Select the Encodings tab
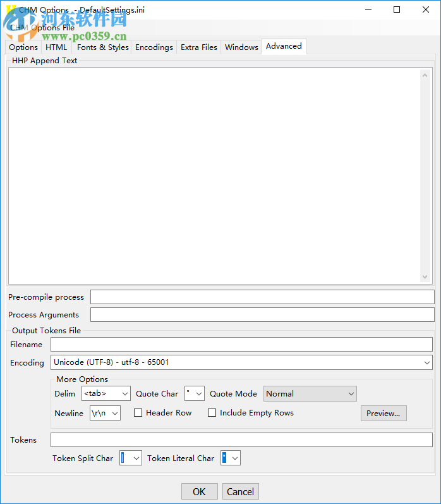The image size is (441, 504). (x=154, y=47)
